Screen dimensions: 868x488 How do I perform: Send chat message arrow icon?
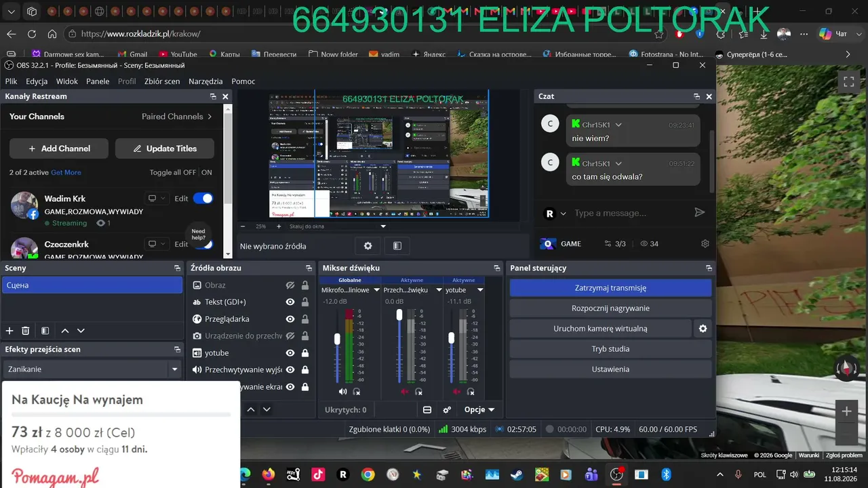coord(700,213)
